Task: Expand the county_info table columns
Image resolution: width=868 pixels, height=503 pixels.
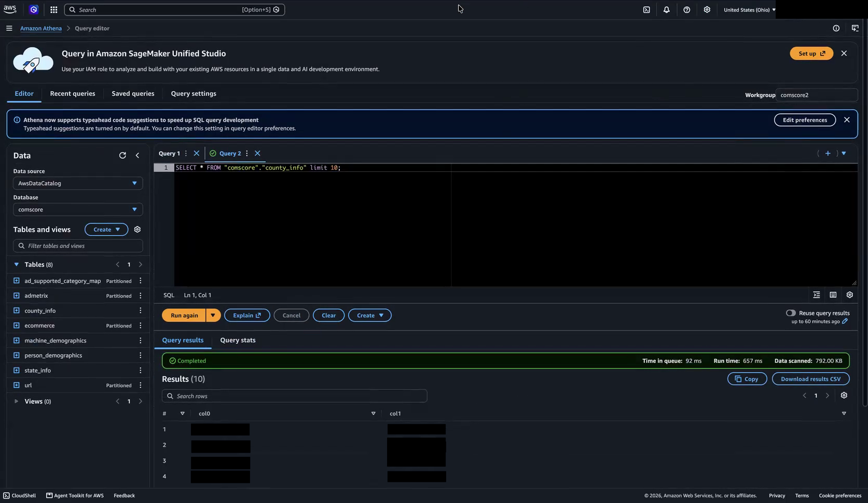Action: (17, 310)
